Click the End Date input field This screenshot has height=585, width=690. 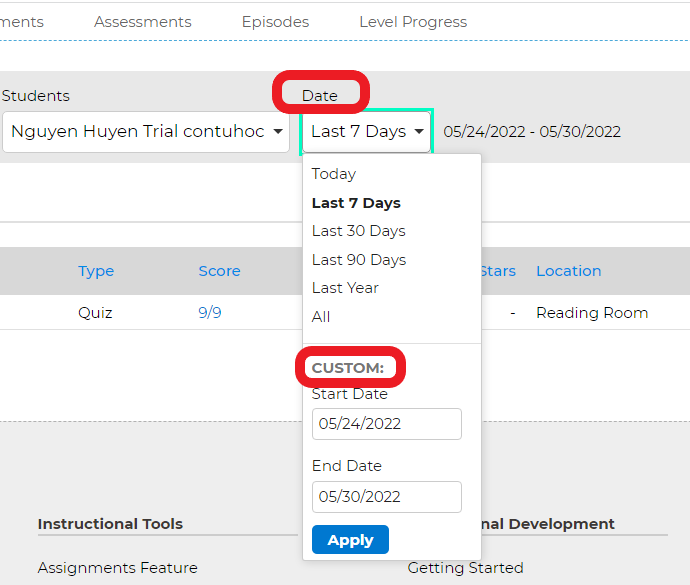coord(387,497)
